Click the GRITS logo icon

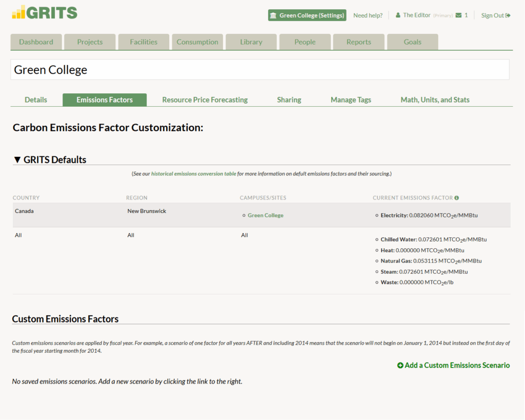click(18, 12)
